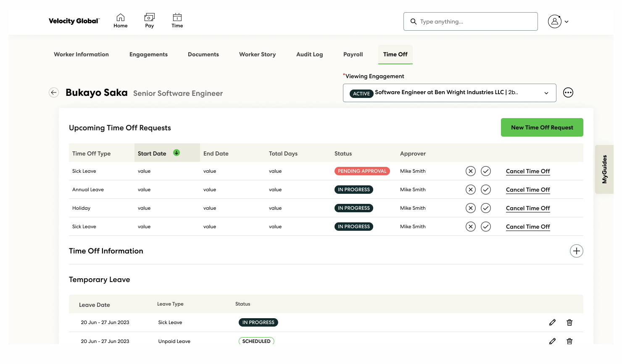This screenshot has width=622, height=364.
Task: Delete the Sick Leave temporary leave entry
Action: click(569, 322)
